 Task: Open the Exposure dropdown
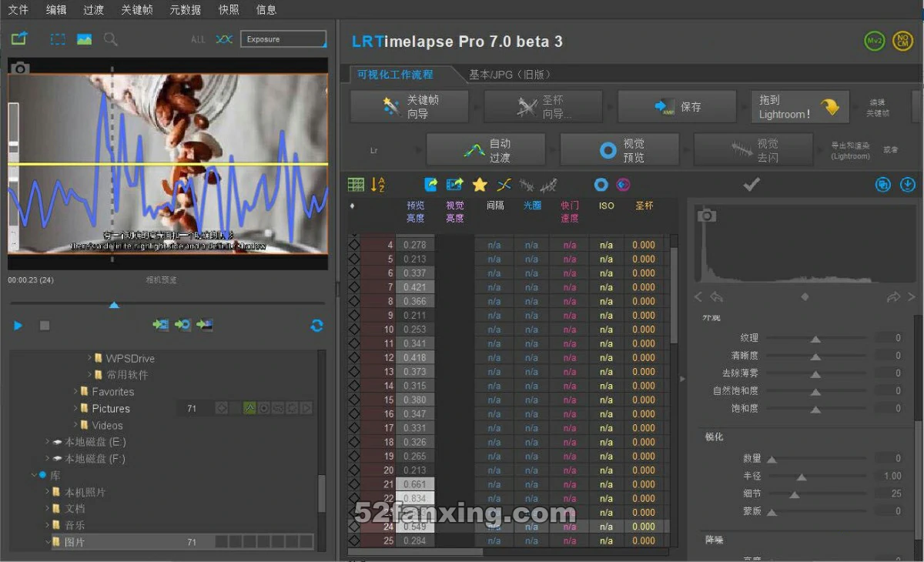[283, 39]
